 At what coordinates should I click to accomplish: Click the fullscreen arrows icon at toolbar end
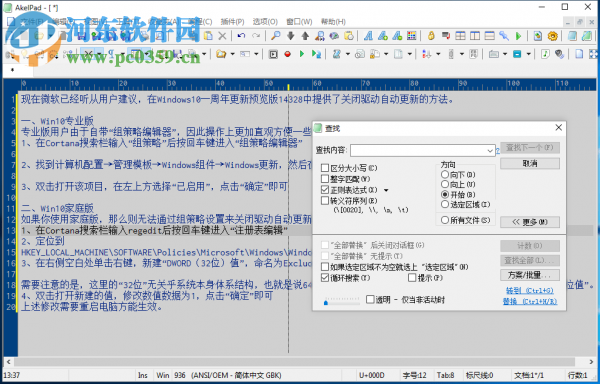click(x=593, y=54)
